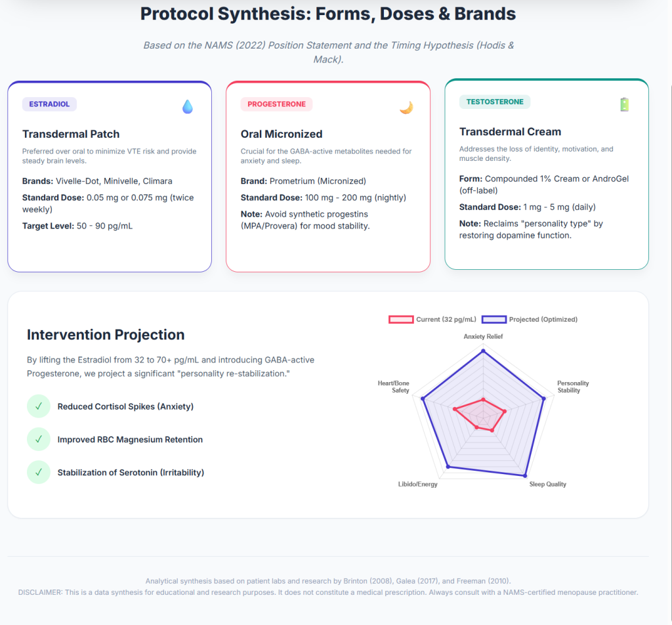Click the Transdermal Cream heading

pyautogui.click(x=510, y=131)
